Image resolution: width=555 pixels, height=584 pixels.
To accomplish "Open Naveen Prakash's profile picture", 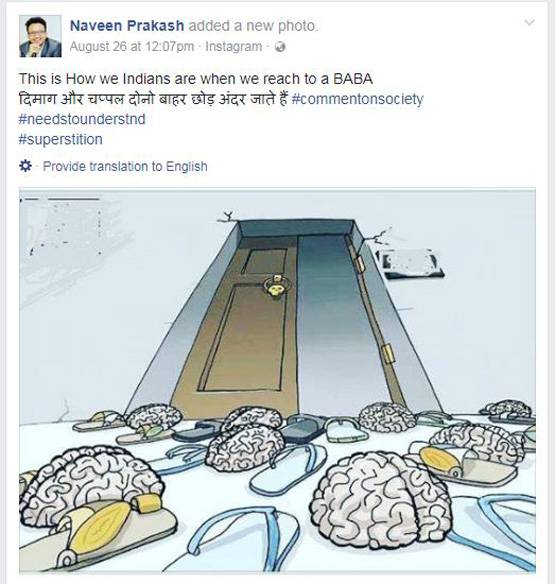I will 40,36.
